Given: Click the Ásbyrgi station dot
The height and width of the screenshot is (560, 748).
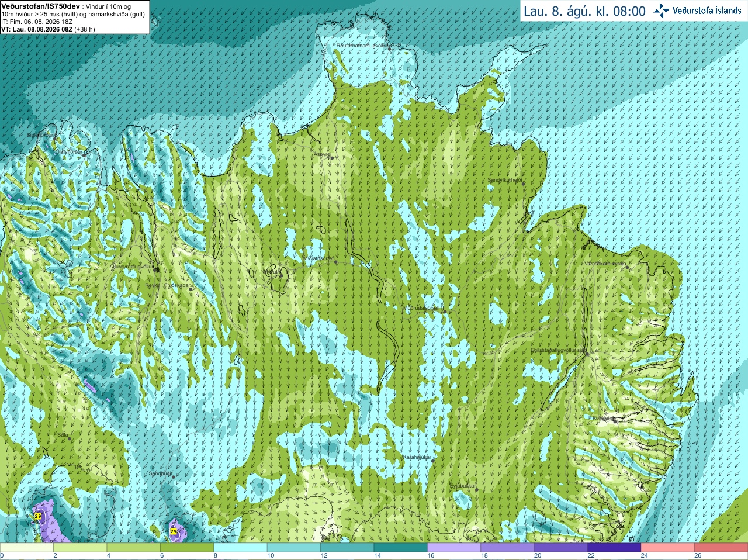Looking at the screenshot, I should 331,158.
